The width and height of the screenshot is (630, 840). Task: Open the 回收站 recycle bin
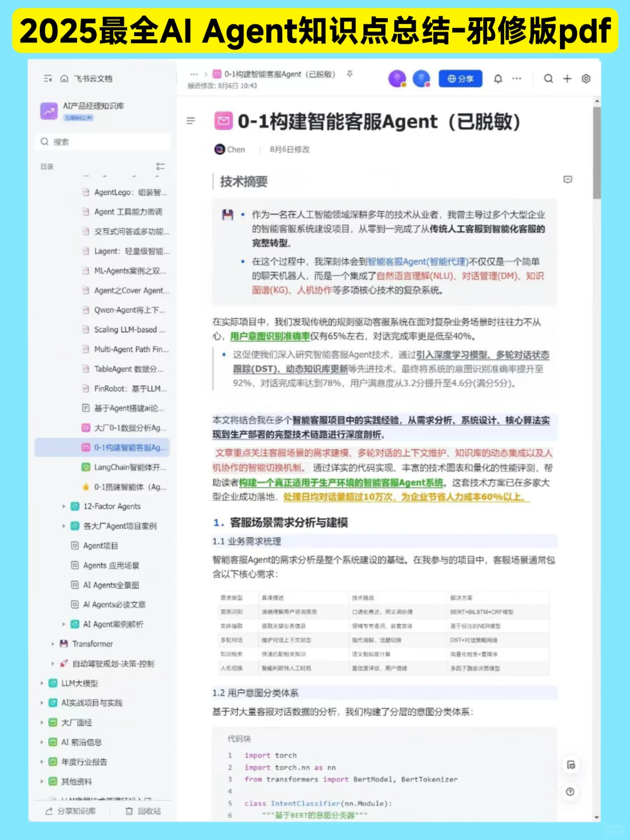[x=143, y=811]
